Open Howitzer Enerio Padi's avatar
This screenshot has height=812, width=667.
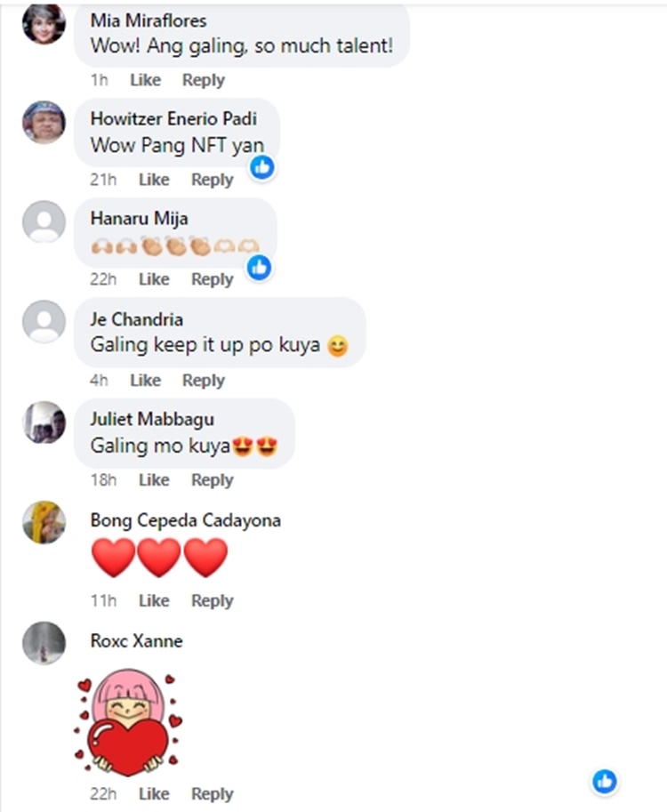pyautogui.click(x=44, y=122)
